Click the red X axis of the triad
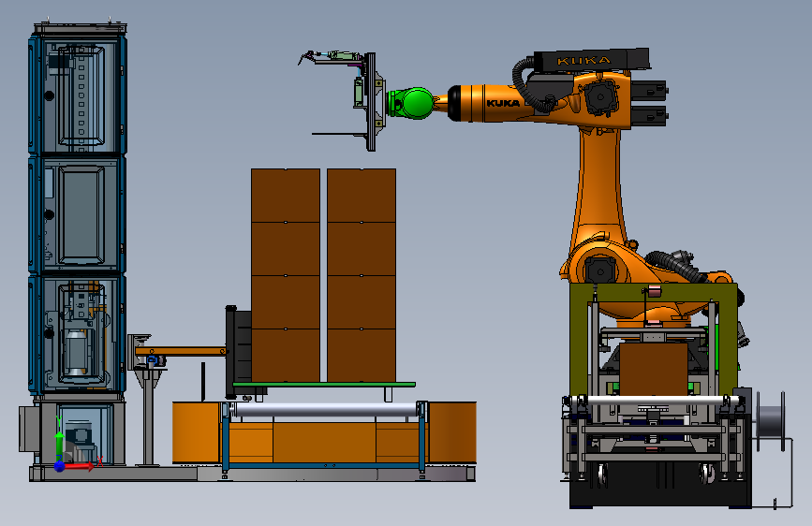The image size is (812, 526). [x=78, y=466]
